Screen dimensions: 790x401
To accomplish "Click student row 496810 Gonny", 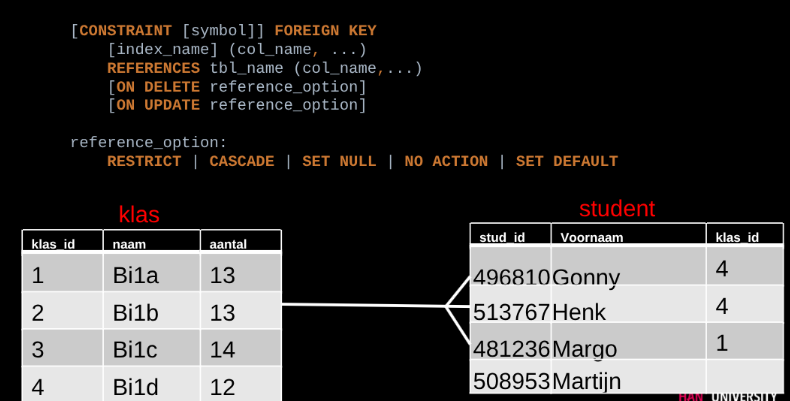I will [547, 277].
